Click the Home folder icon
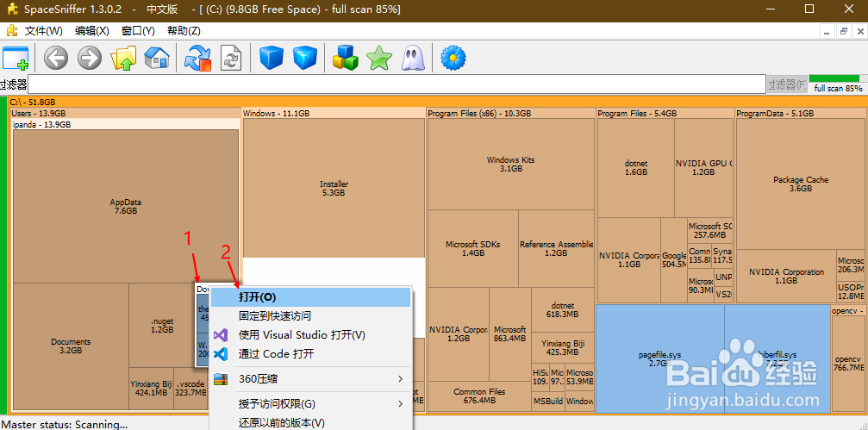 tap(157, 58)
